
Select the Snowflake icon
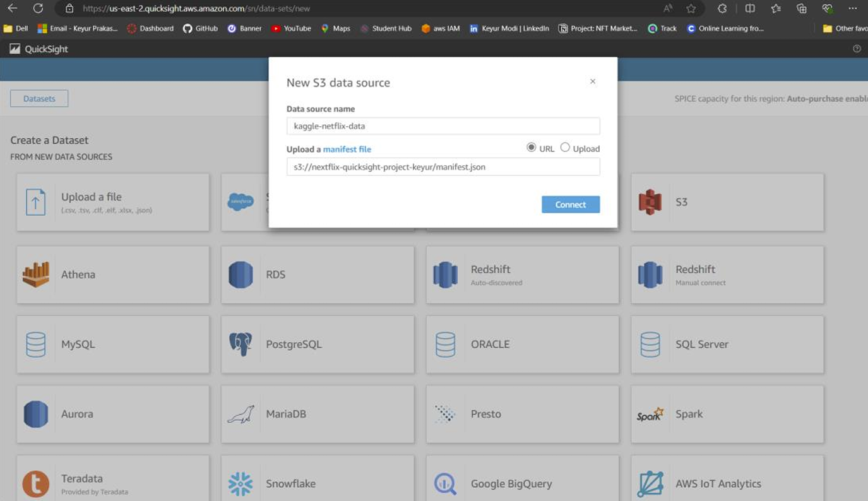(x=241, y=484)
